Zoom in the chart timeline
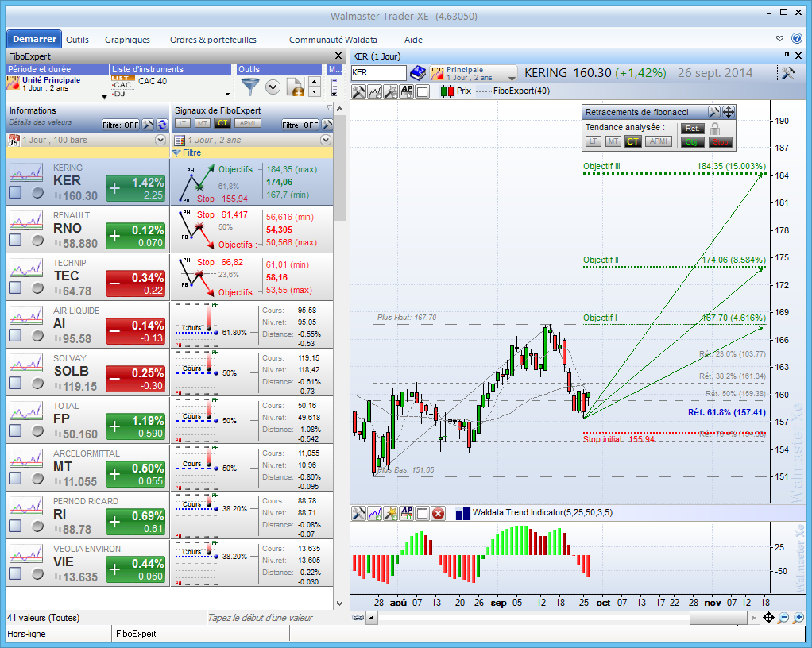 point(798,618)
